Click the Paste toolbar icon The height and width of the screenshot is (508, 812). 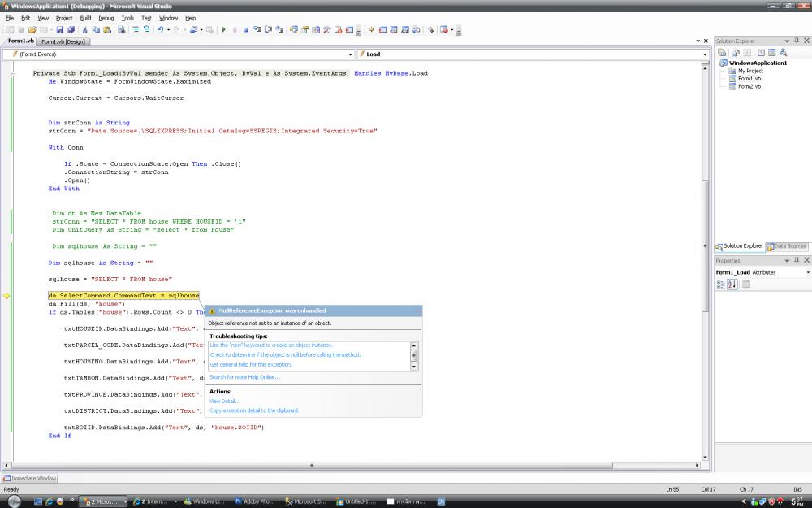pos(107,30)
